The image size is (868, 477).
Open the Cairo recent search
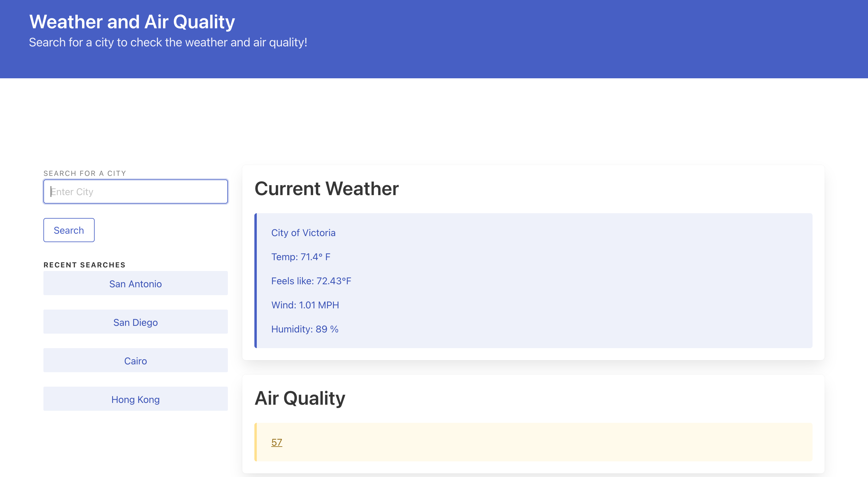tap(135, 360)
